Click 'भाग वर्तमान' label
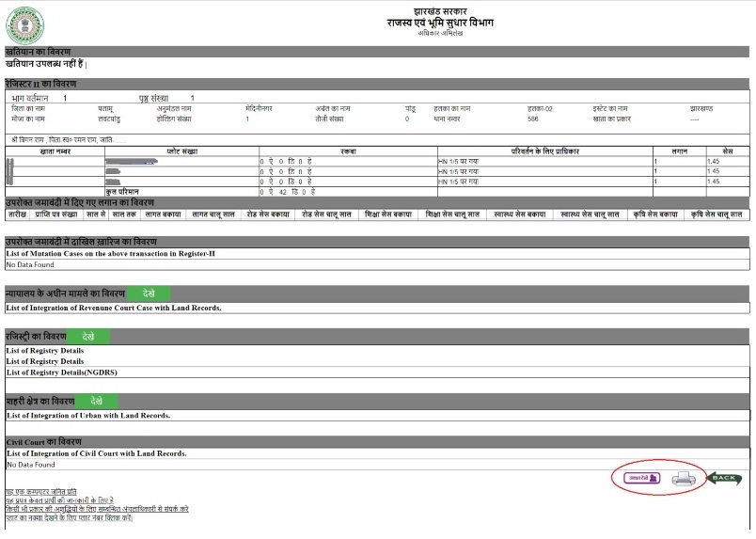The image size is (756, 539). point(30,98)
